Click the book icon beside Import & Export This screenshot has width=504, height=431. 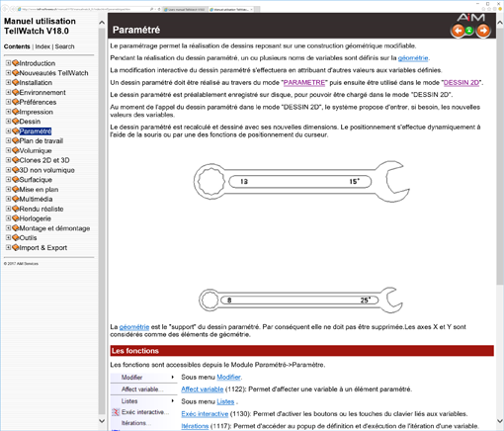coord(16,247)
